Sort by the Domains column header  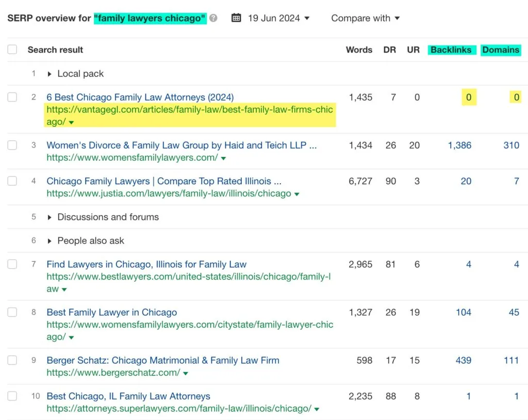click(501, 50)
